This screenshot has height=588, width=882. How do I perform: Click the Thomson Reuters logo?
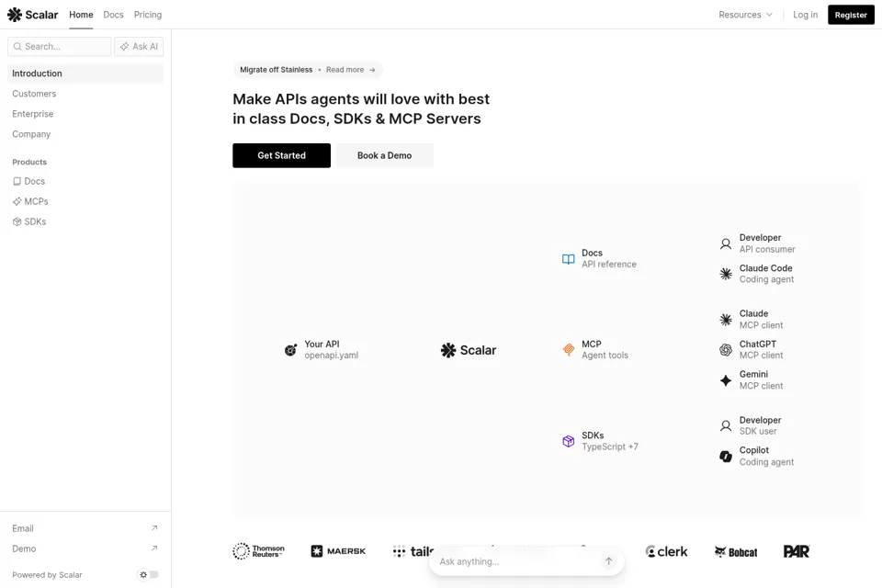coord(259,551)
